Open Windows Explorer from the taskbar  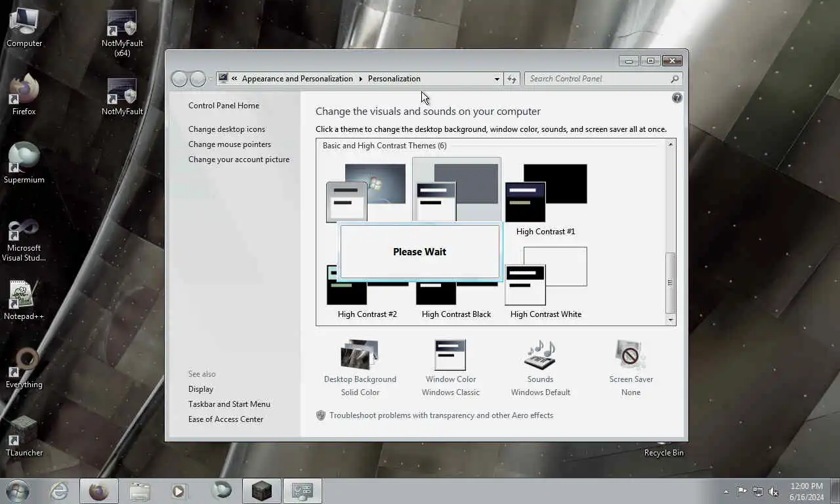coord(140,491)
